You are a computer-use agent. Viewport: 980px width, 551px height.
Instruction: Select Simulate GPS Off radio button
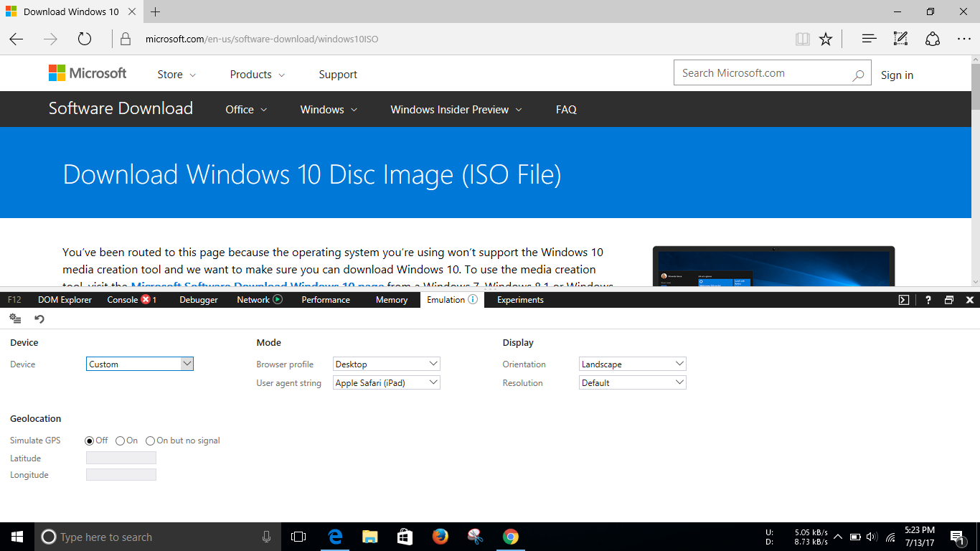[90, 441]
